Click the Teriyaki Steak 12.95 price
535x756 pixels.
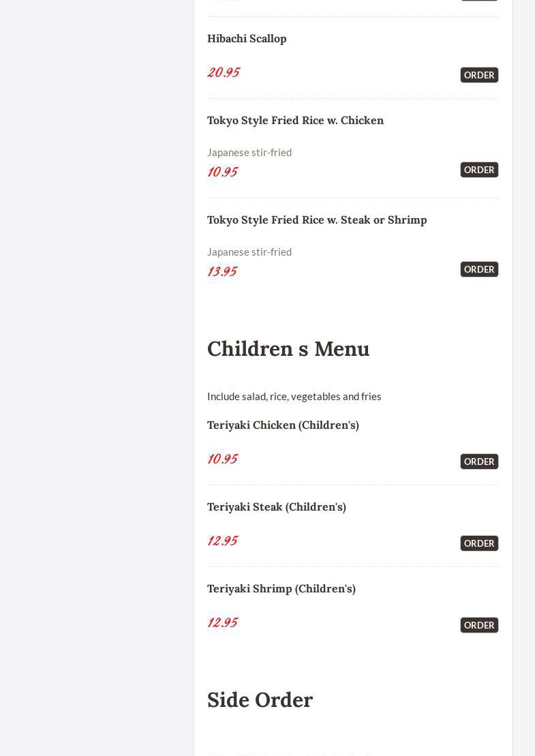[x=222, y=541]
